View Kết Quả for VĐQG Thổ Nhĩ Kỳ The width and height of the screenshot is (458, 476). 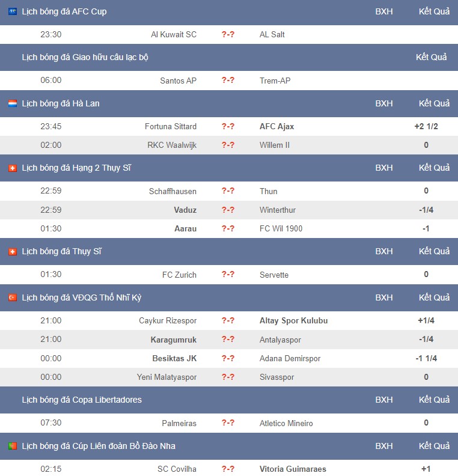(x=435, y=297)
